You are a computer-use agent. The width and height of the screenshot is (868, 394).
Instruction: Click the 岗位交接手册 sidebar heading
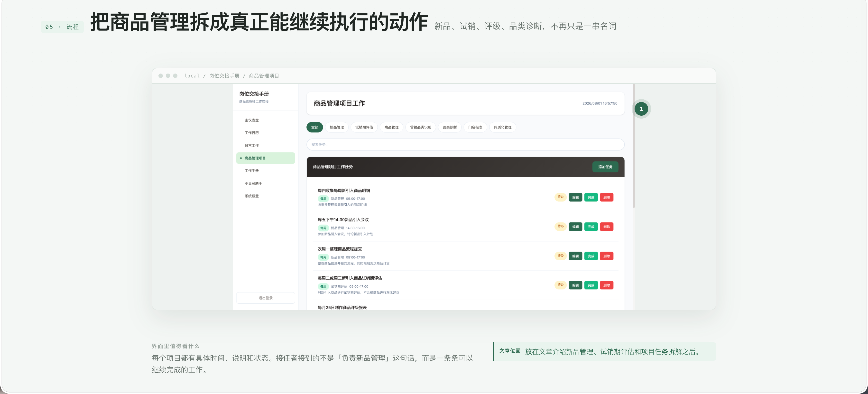254,94
